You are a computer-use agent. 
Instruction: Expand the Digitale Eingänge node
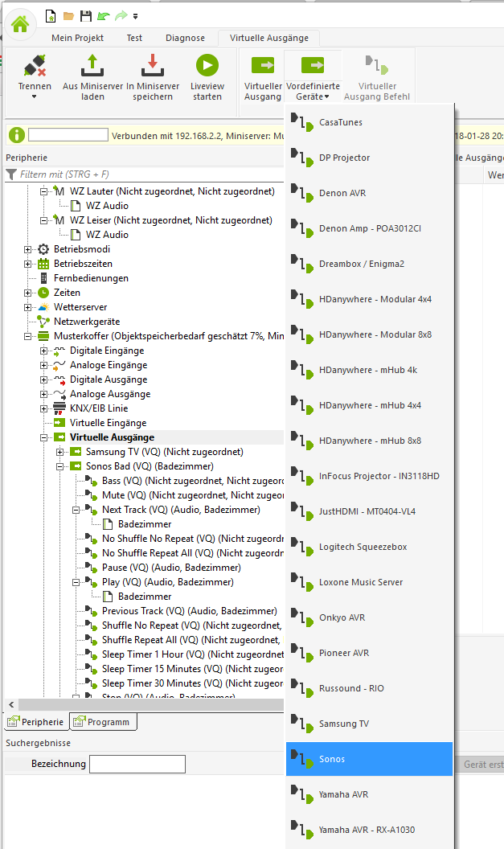(x=44, y=351)
